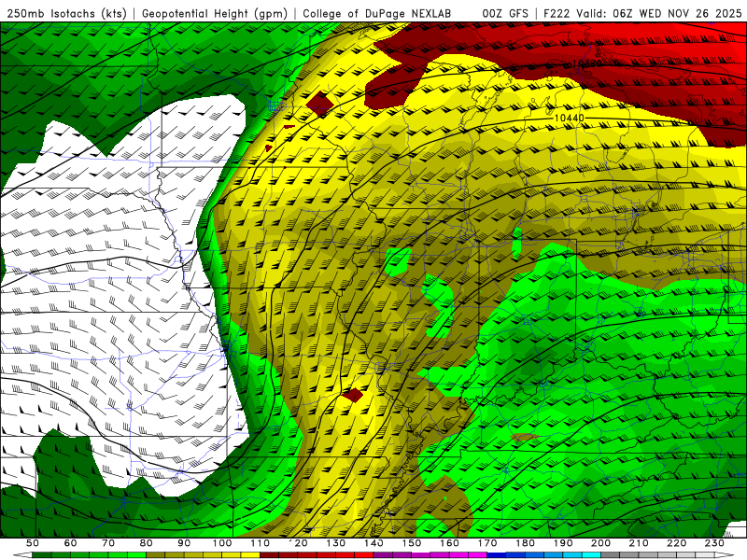Screen dimensions: 747x560
Task: Click the '60' value on the color scale
Action: (71, 543)
